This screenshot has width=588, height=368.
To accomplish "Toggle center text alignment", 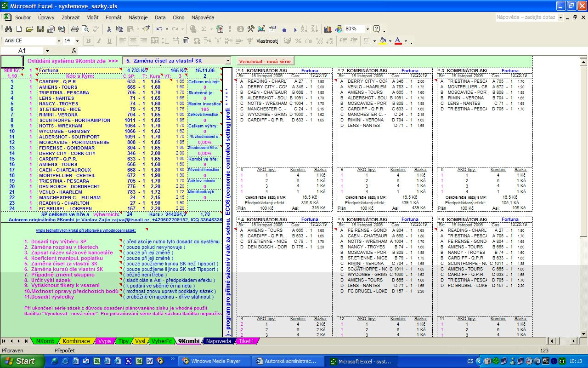I will pyautogui.click(x=133, y=41).
